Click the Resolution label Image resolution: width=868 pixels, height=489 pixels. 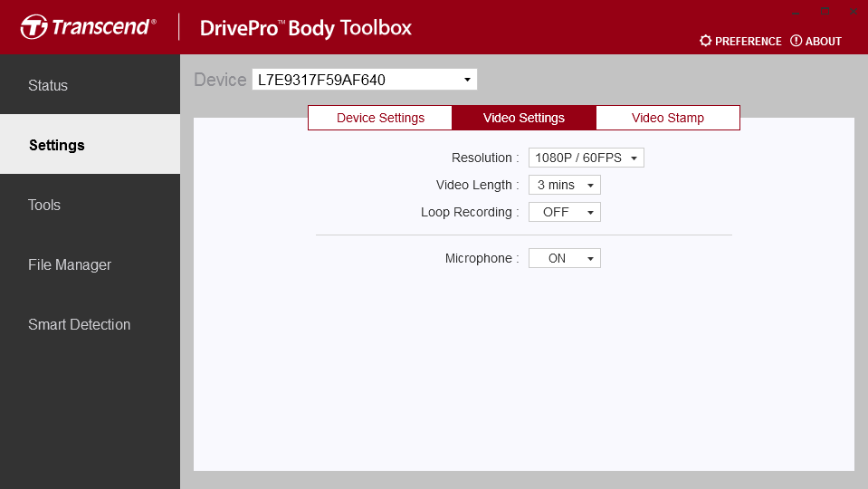click(x=485, y=158)
